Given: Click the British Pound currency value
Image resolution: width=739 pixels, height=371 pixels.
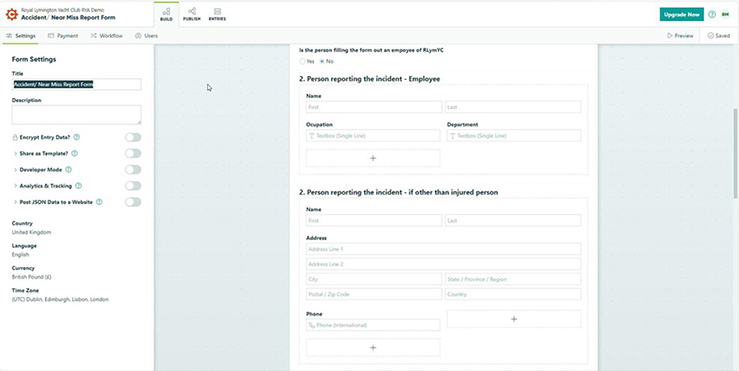Looking at the screenshot, I should point(32,277).
